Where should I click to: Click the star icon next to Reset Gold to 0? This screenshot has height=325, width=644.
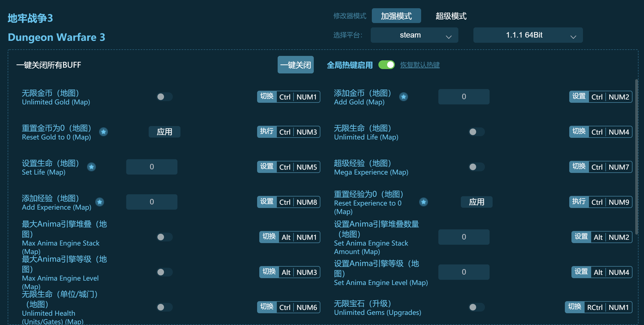104,132
